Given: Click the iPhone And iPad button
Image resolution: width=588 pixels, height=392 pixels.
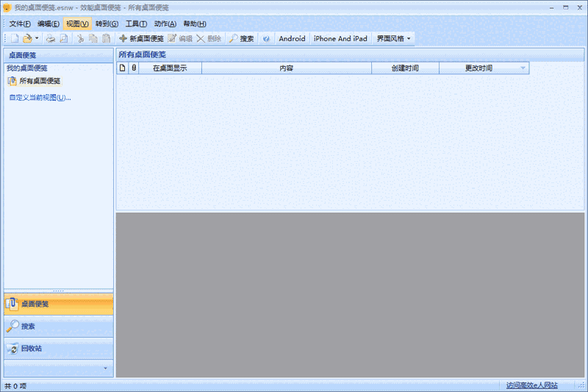Looking at the screenshot, I should pyautogui.click(x=340, y=38).
